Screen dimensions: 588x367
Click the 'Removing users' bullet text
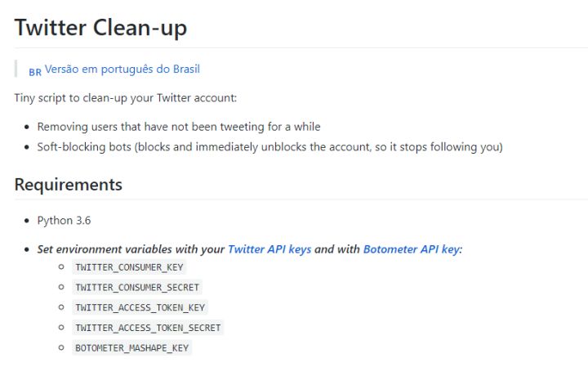coord(179,127)
